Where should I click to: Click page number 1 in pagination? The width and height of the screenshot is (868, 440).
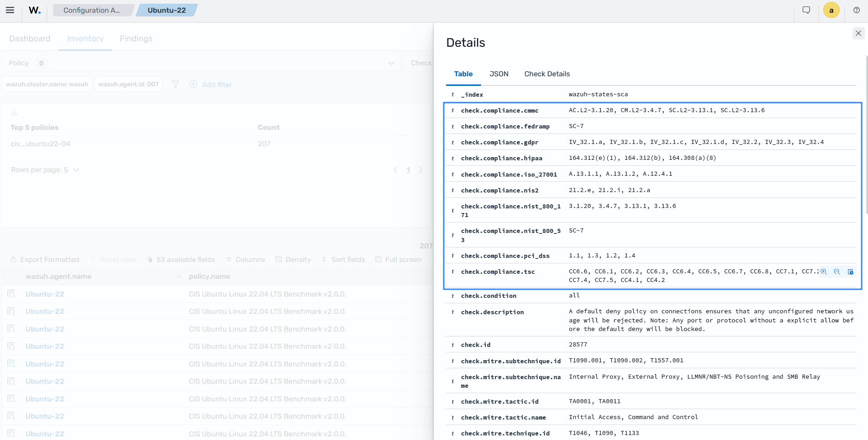pyautogui.click(x=408, y=170)
